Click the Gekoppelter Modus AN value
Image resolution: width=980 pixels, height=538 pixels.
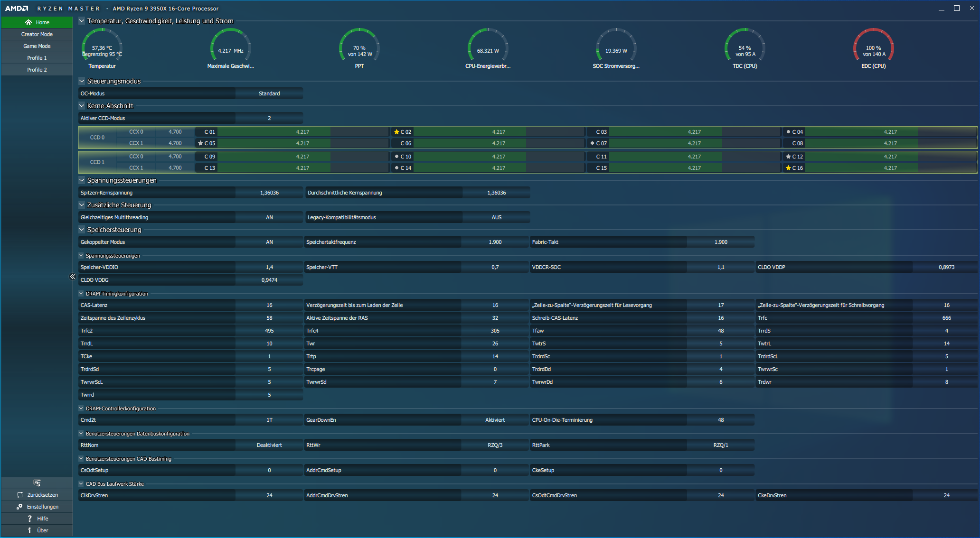pyautogui.click(x=269, y=242)
